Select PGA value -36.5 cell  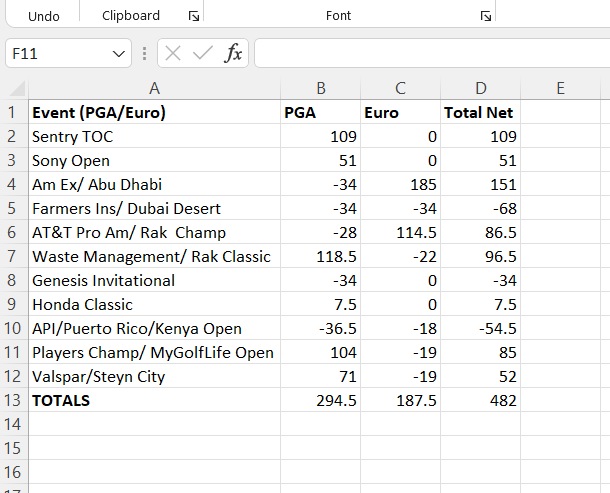coord(321,328)
